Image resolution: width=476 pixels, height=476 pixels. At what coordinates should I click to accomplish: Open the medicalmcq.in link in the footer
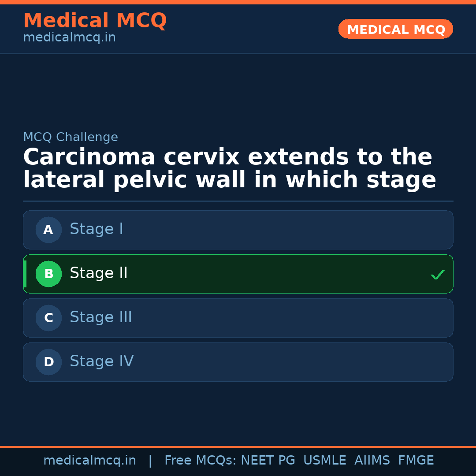tap(89, 461)
